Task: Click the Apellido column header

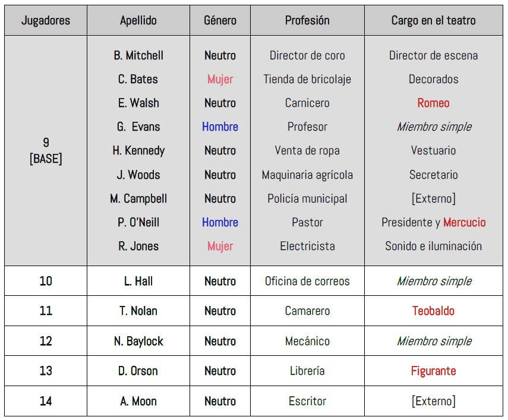Action: [138, 20]
